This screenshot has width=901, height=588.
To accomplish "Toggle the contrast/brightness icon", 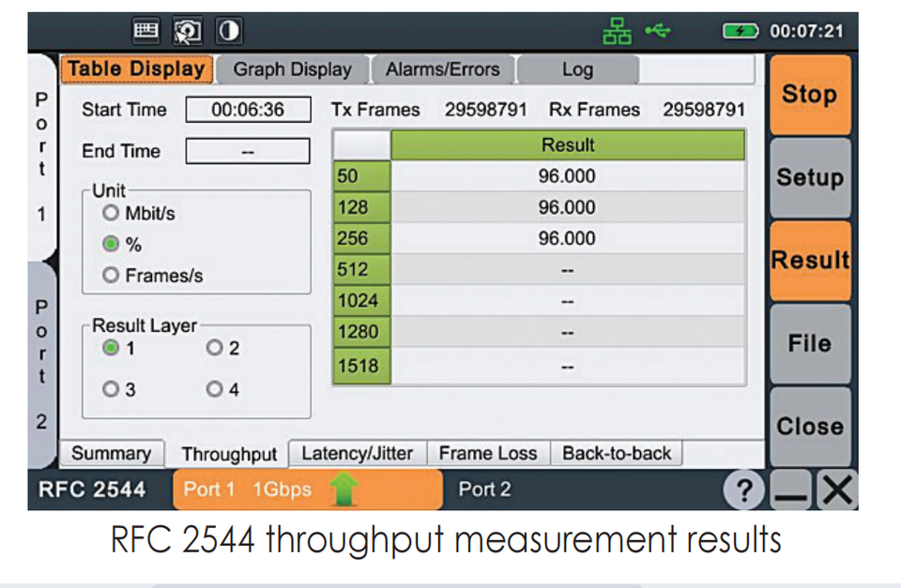I will pos(229,30).
